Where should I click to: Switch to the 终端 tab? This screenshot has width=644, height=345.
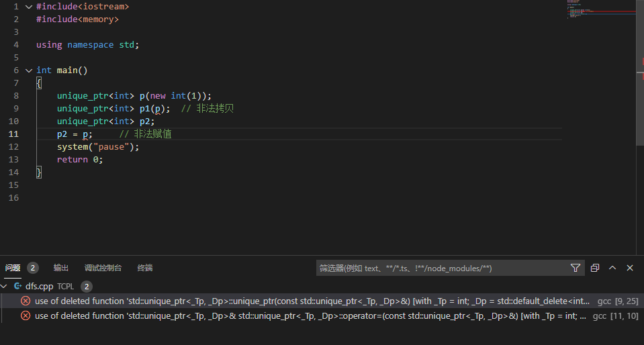tap(145, 268)
